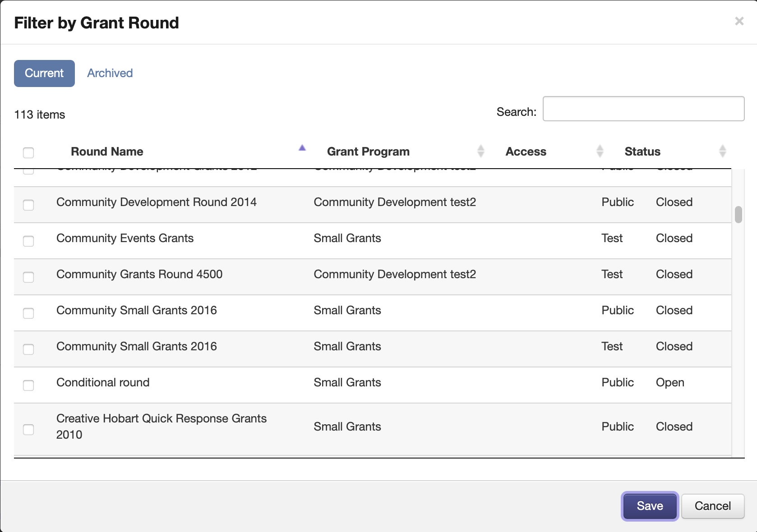Sort by Round Name column arrow
The image size is (757, 532).
302,148
